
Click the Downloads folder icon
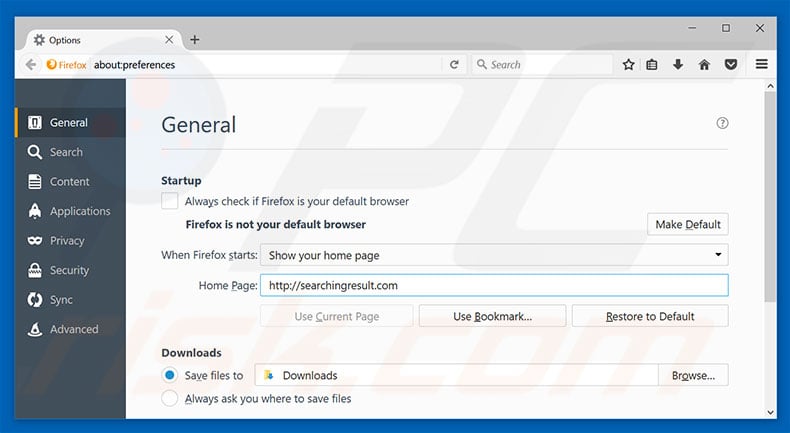click(269, 375)
